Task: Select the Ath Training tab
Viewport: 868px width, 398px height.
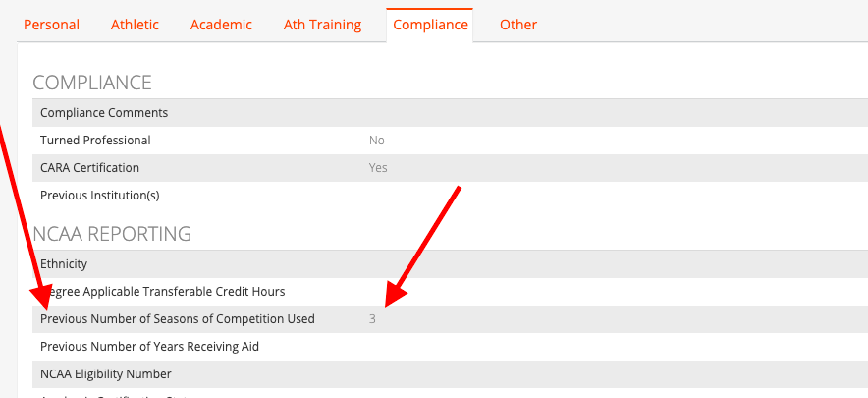Action: coord(322,25)
